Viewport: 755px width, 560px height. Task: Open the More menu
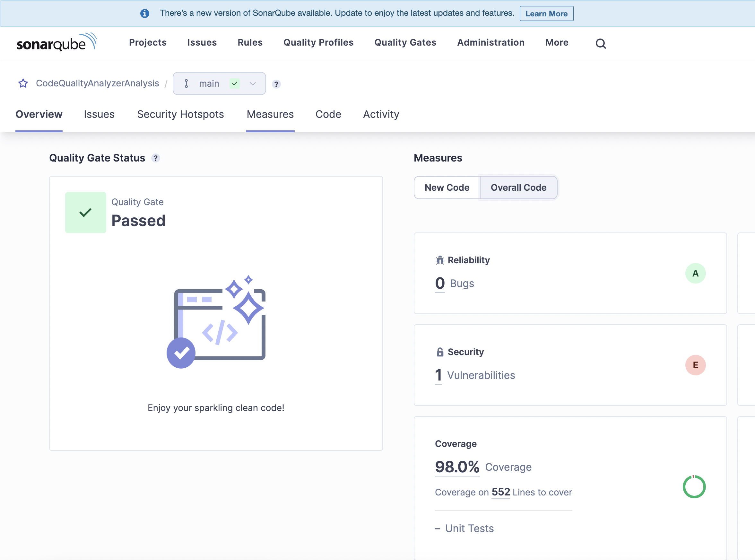556,42
